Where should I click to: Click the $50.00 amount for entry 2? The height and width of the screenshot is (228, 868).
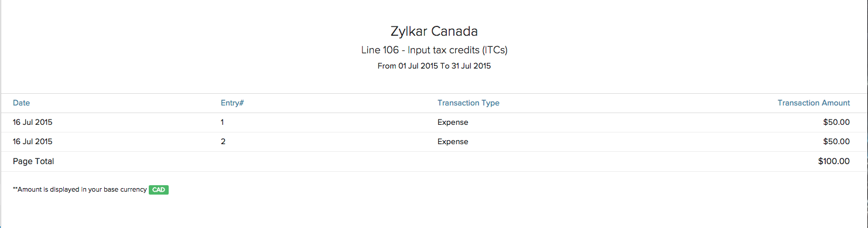tap(836, 142)
